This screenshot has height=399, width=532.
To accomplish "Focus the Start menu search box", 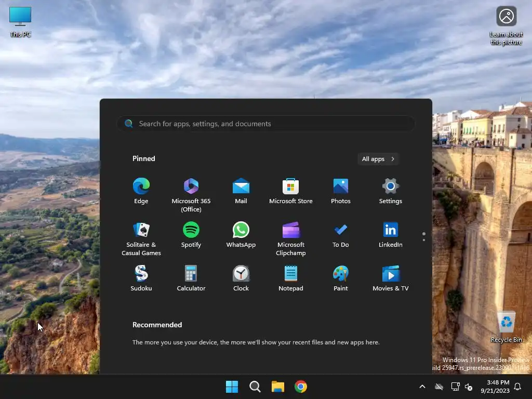I will [265, 124].
